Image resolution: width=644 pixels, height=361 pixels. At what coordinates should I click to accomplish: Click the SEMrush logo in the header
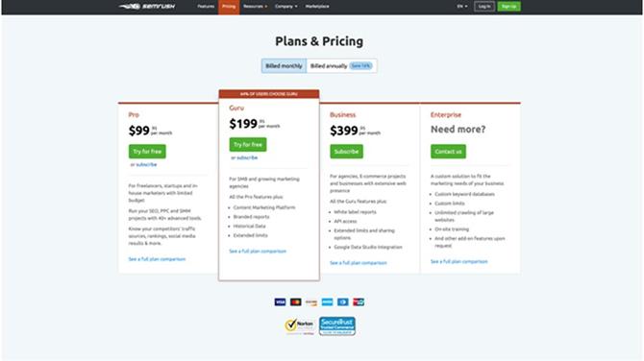point(147,6)
